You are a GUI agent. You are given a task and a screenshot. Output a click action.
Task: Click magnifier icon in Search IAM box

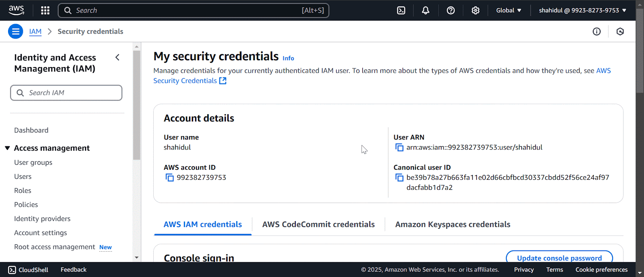tap(20, 93)
